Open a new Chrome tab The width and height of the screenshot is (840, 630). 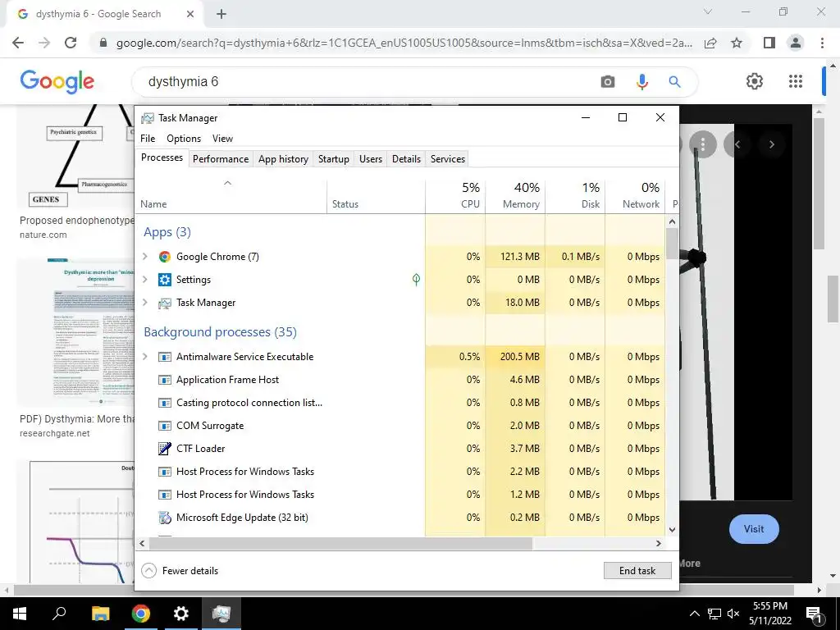(x=221, y=15)
